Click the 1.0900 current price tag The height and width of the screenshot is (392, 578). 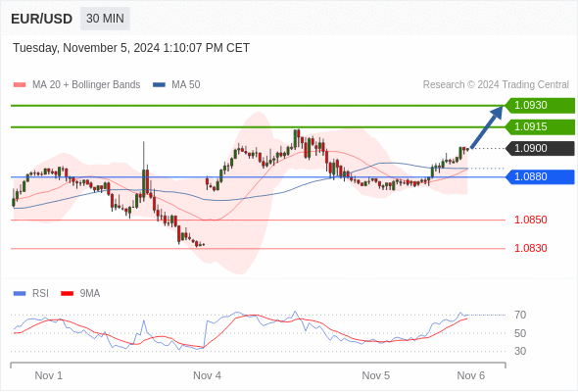coord(540,148)
